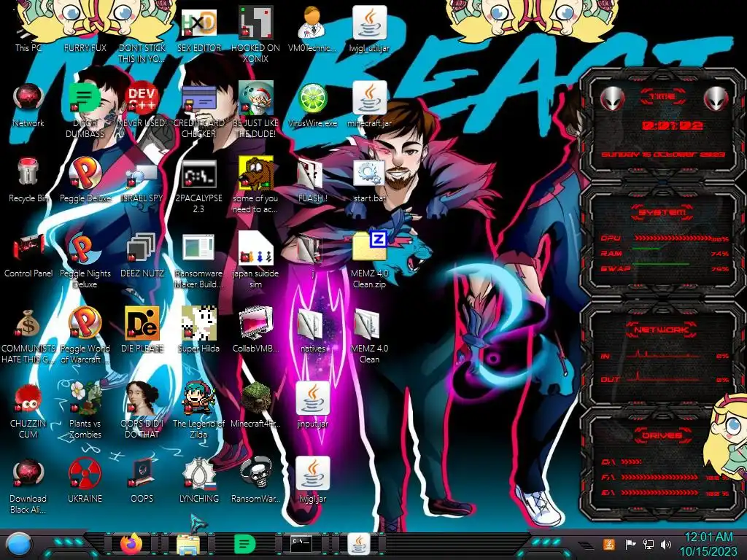Open the FLASH ! folder
This screenshot has height=560, width=747.
[x=312, y=174]
